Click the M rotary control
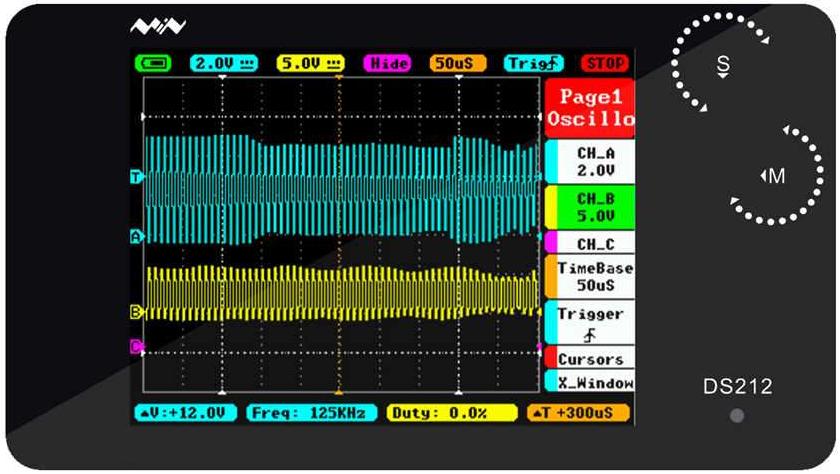 click(x=777, y=176)
